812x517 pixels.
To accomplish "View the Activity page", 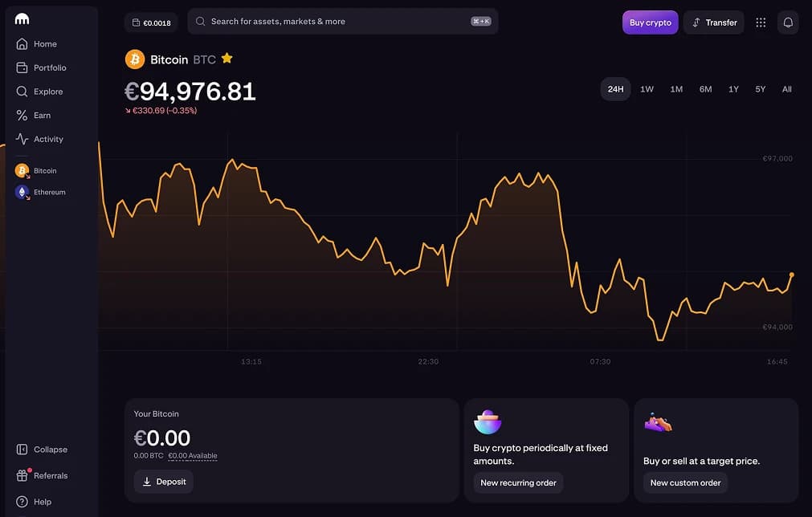I will [39, 139].
